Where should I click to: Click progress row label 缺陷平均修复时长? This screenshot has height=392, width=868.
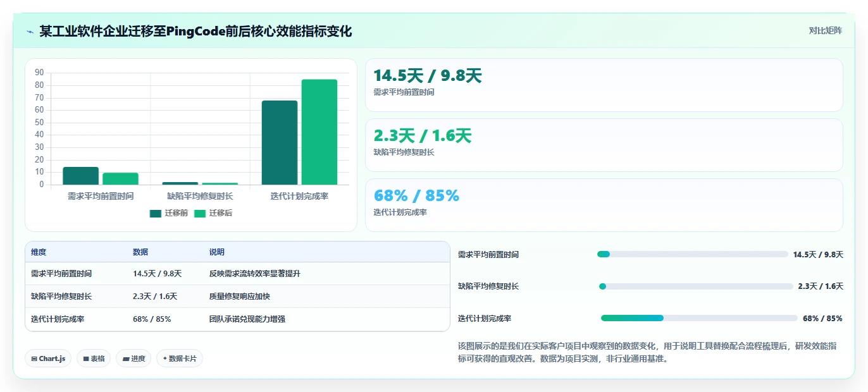488,286
